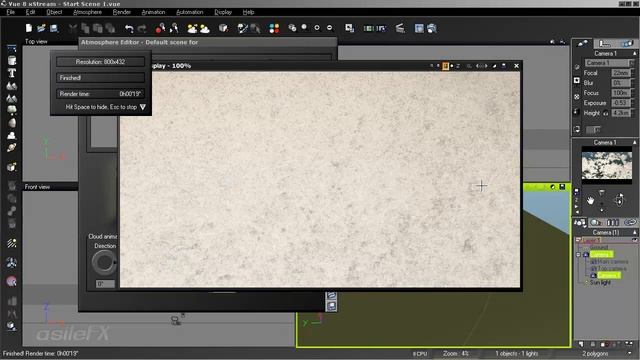Open the Help menu
Screen dimensions: 640x360
tap(248, 12)
